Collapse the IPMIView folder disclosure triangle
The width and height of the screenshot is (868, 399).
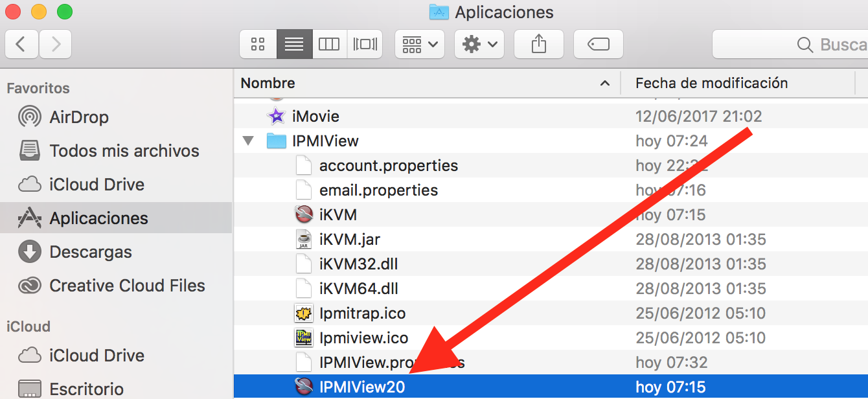[x=248, y=141]
